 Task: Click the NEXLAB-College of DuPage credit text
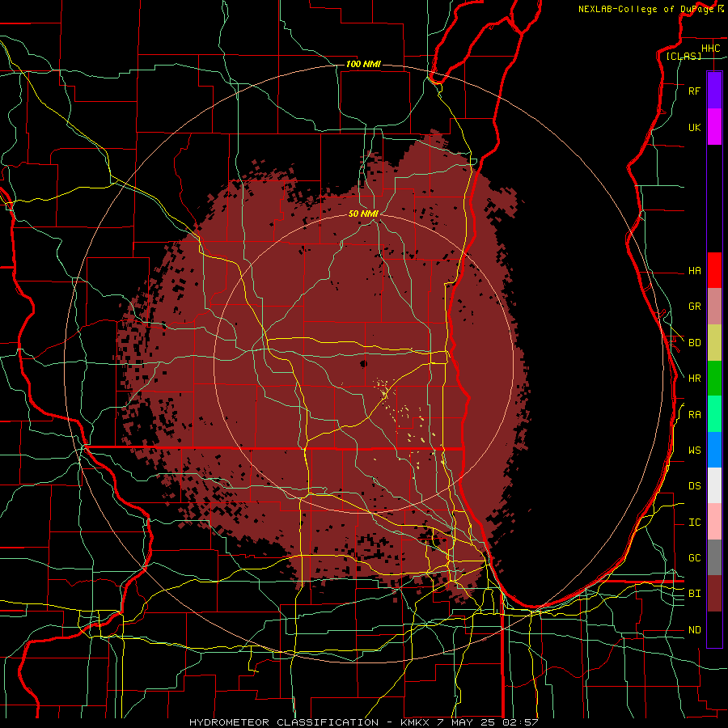coord(645,9)
